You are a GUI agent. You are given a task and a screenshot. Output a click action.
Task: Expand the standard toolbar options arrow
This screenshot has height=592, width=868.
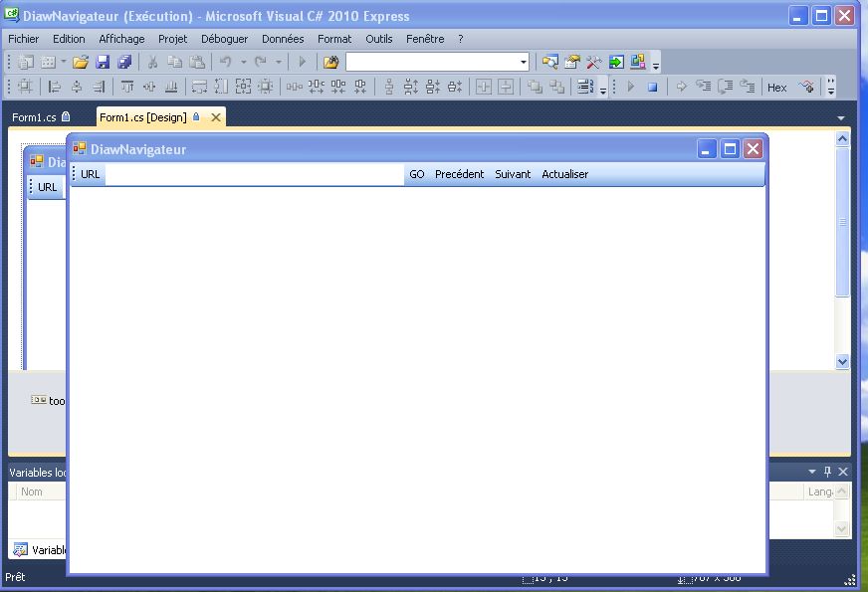(x=656, y=65)
